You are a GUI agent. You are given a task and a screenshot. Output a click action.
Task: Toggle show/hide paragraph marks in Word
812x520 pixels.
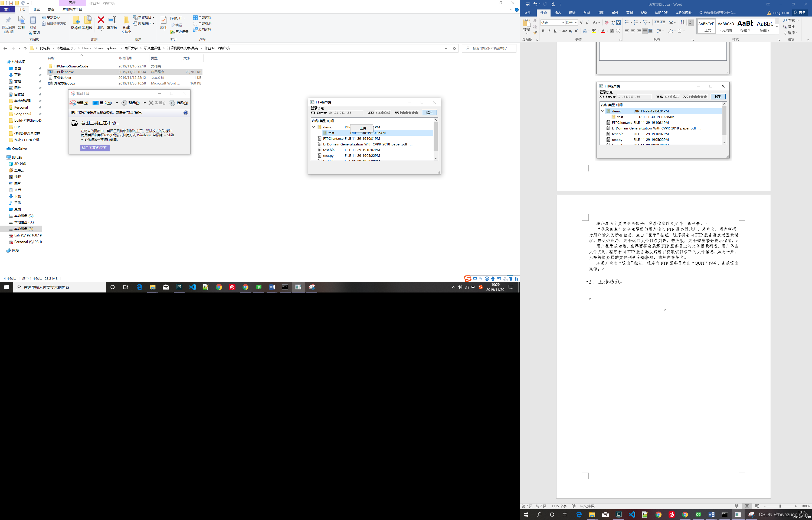click(690, 22)
